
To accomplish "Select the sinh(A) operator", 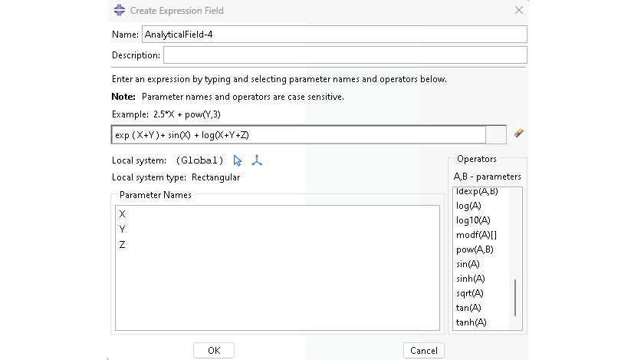I will pos(470,279).
